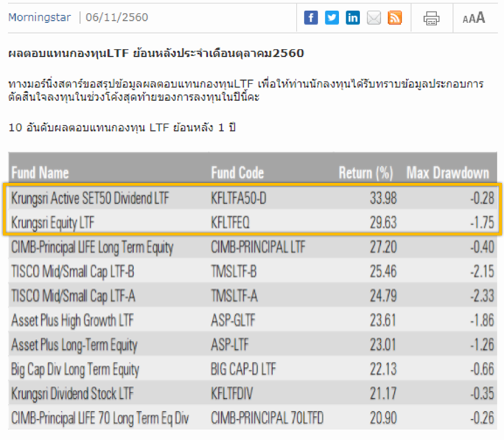The height and width of the screenshot is (440, 504).
Task: Select Big Cap Div Long Term Equity
Action: tap(76, 369)
